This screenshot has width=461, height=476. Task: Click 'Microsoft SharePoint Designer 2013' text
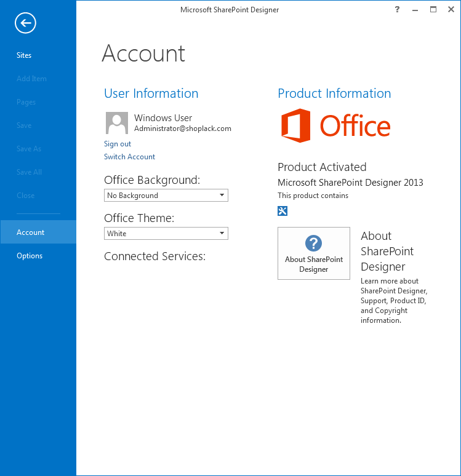[x=350, y=183]
